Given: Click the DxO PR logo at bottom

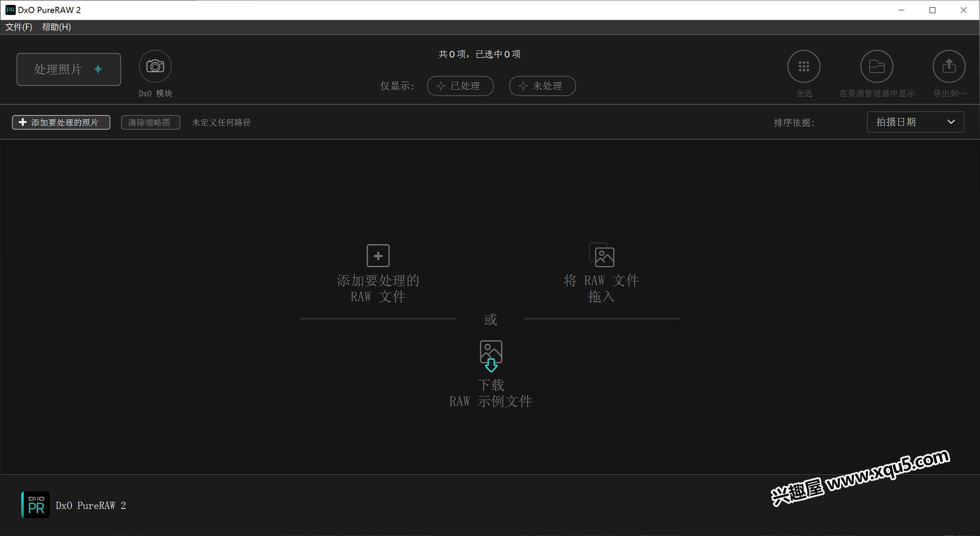Looking at the screenshot, I should (x=35, y=505).
